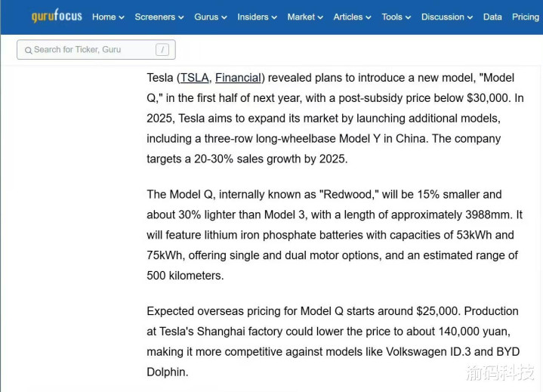Open the Tools dropdown
The width and height of the screenshot is (543, 392).
click(x=396, y=17)
